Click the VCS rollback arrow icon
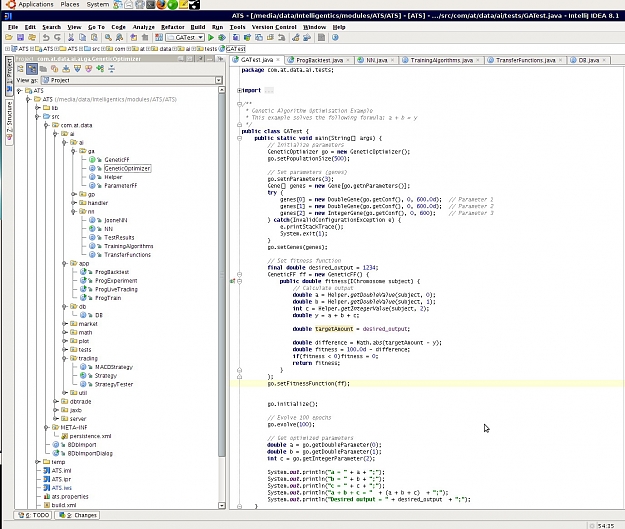 (x=282, y=37)
